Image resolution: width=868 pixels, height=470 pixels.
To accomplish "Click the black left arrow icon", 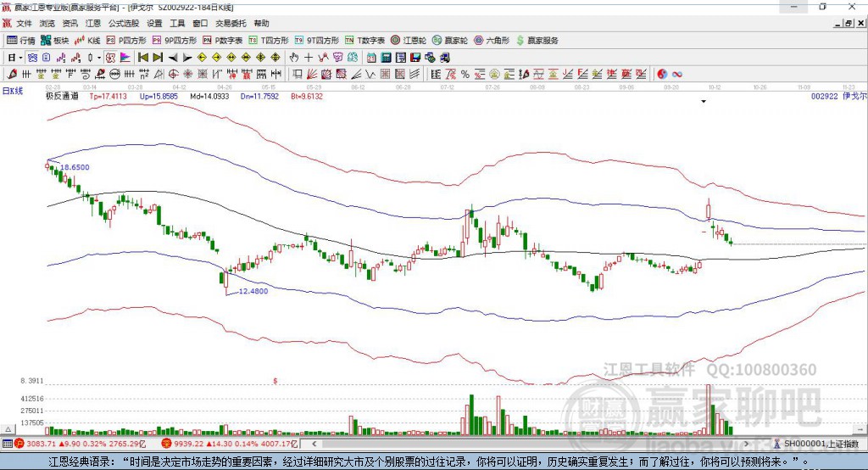I will tap(173, 58).
